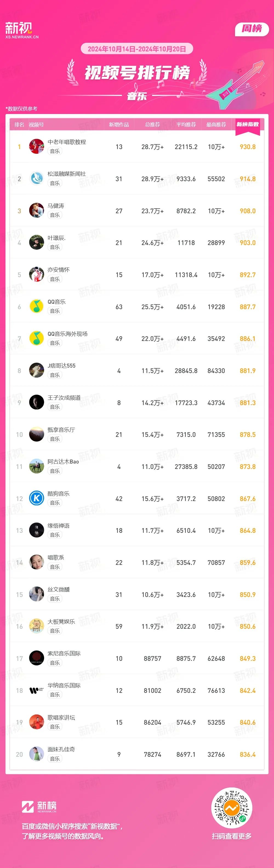Viewport: 274px width, 868px height.
Task: Click the date range 2024年10月14日-10月20日 pill
Action: 137,49
